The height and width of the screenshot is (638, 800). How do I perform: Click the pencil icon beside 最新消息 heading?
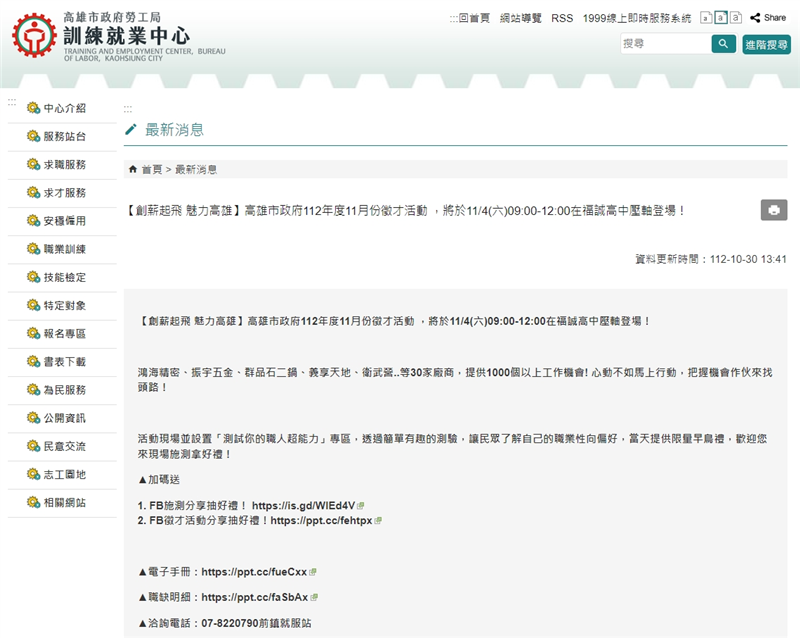tap(131, 130)
